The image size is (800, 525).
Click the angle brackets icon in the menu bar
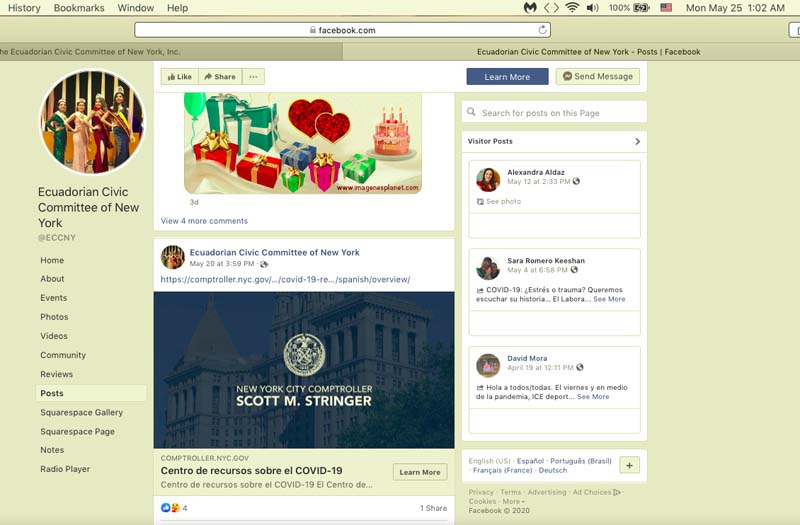tap(551, 8)
